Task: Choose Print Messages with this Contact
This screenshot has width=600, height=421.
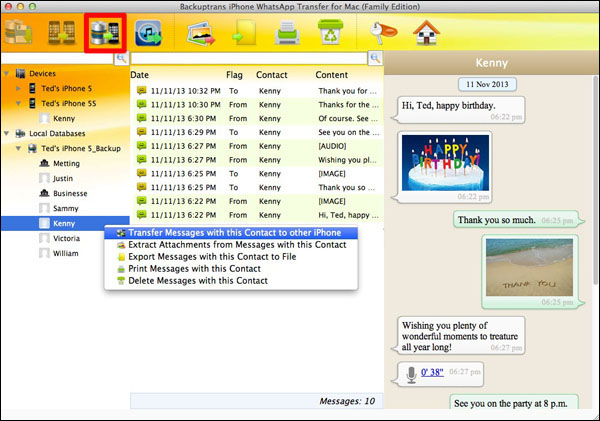Action: [231, 269]
